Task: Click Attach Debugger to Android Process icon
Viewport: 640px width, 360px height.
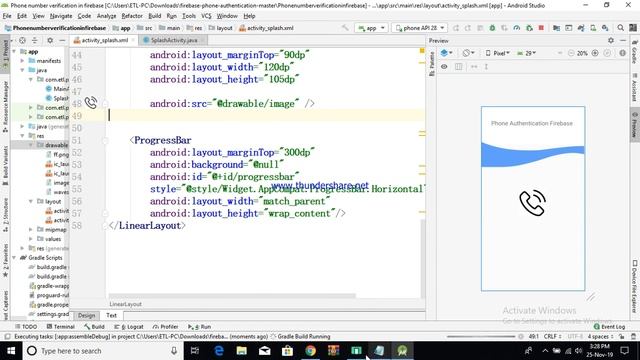Action: (x=529, y=28)
